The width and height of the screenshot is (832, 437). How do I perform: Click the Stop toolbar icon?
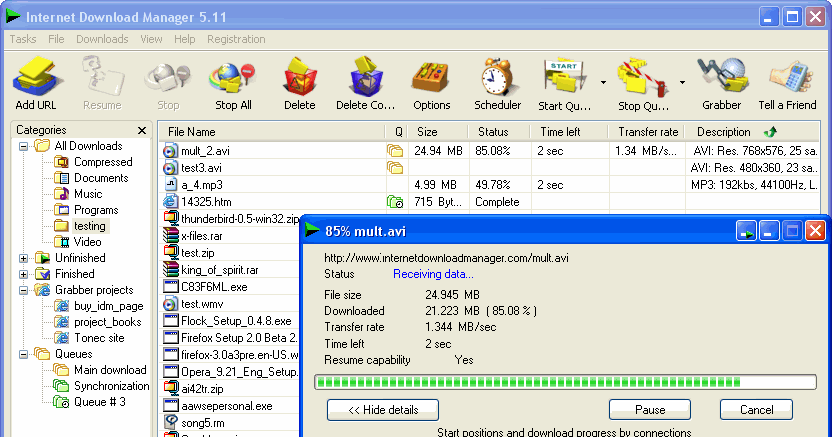(168, 83)
